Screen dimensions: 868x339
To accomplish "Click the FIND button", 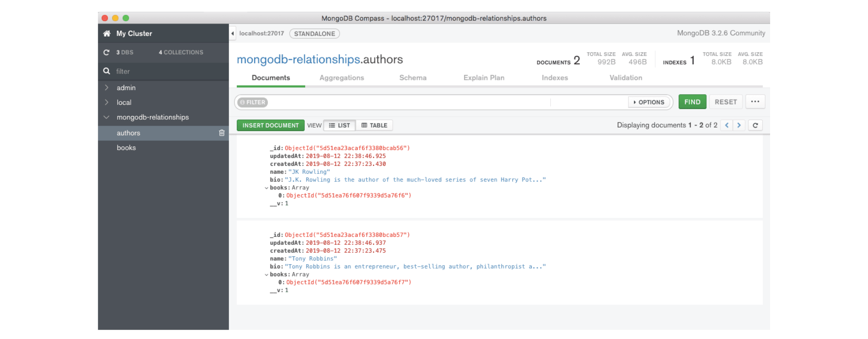I will pyautogui.click(x=692, y=102).
